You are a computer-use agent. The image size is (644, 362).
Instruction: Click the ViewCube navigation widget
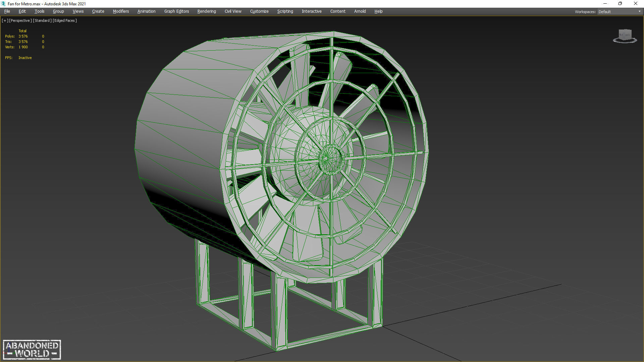point(625,36)
